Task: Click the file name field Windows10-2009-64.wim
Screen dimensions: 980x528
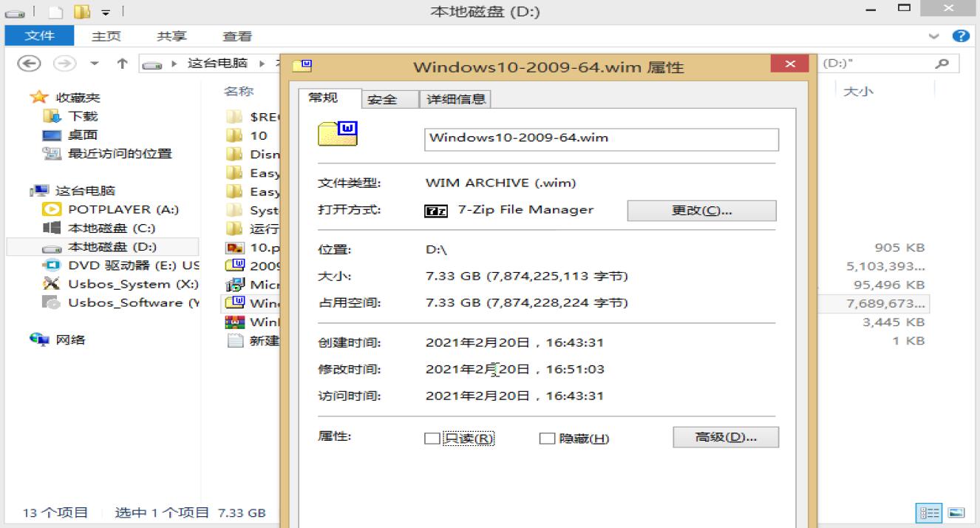Action: 601,140
